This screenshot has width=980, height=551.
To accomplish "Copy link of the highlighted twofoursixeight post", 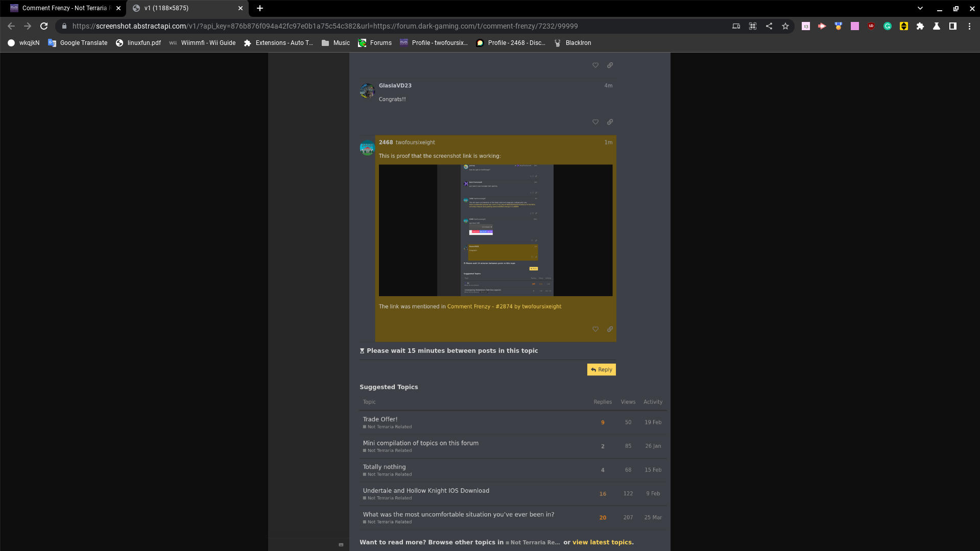I will pyautogui.click(x=610, y=329).
